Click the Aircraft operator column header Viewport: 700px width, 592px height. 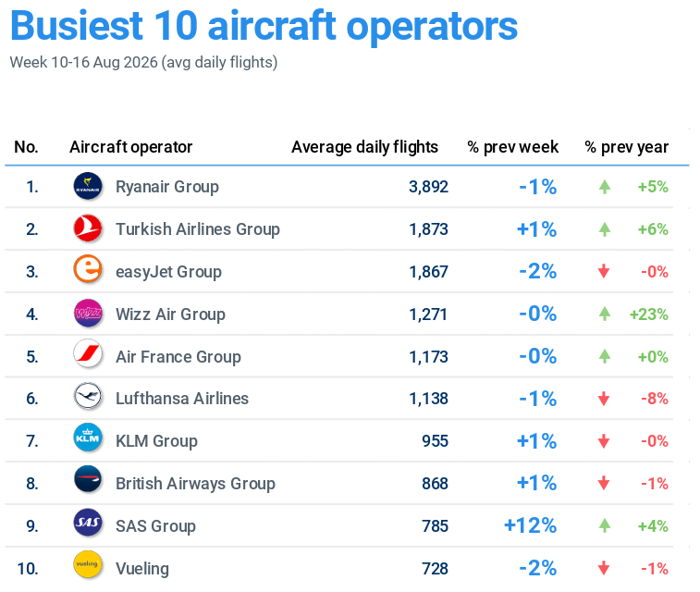pyautogui.click(x=130, y=147)
